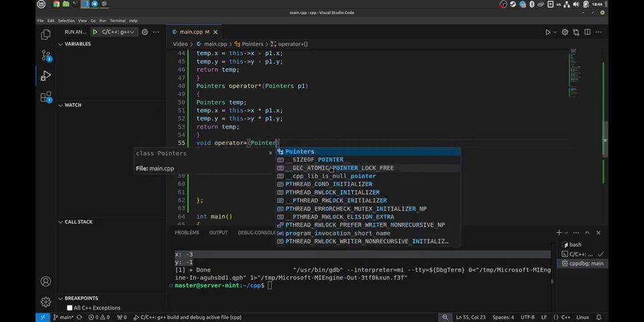The height and width of the screenshot is (322, 644).
Task: Close the terminal panel
Action: coord(598,233)
